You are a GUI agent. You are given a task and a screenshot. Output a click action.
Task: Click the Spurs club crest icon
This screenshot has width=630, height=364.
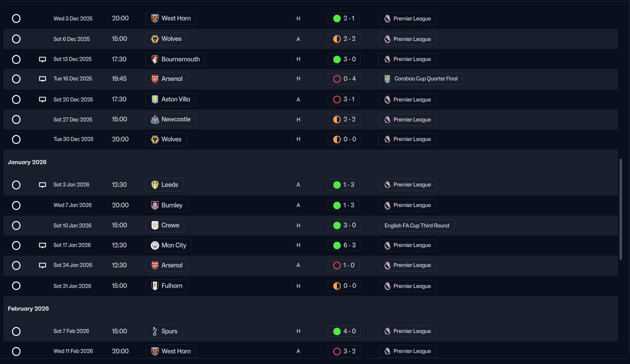[x=155, y=331]
